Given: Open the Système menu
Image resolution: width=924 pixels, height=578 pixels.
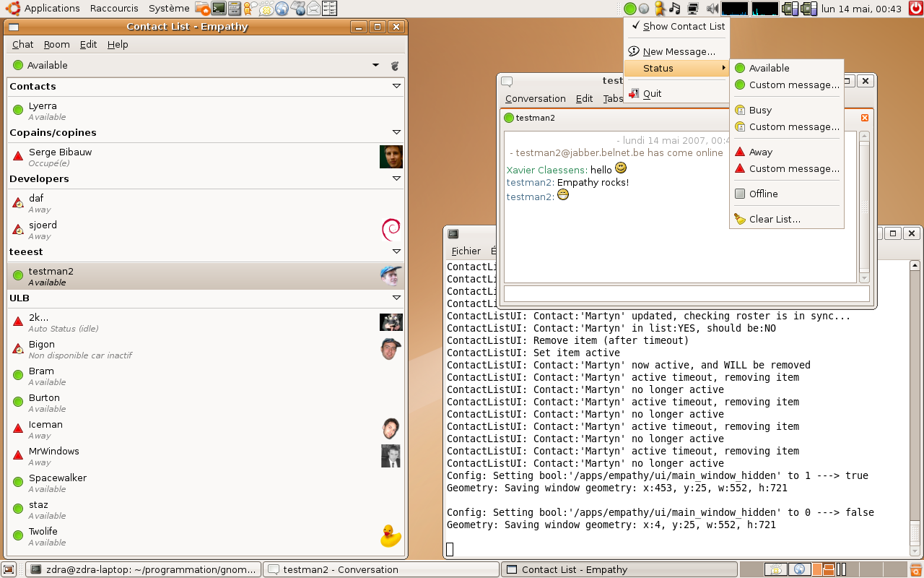Looking at the screenshot, I should tap(169, 9).
